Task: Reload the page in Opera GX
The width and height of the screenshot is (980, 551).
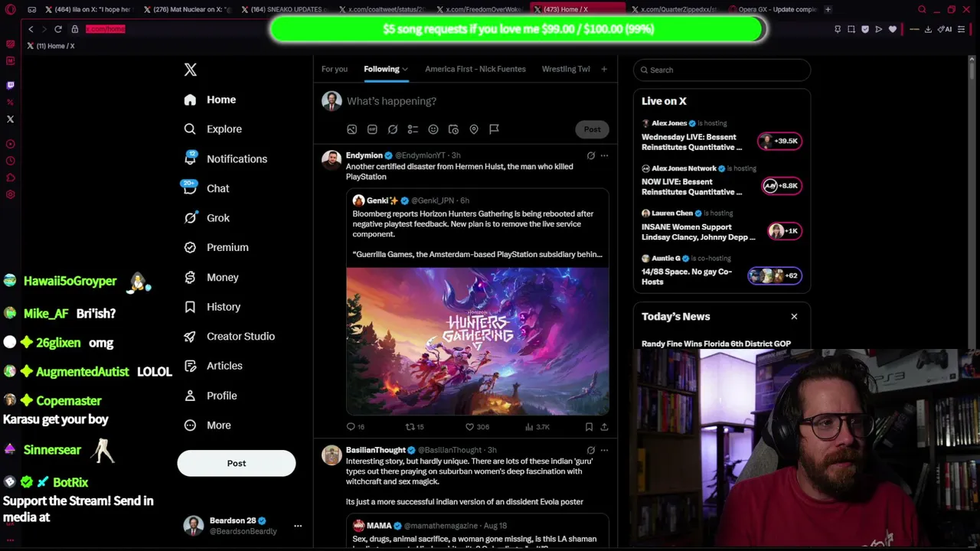Action: click(57, 29)
